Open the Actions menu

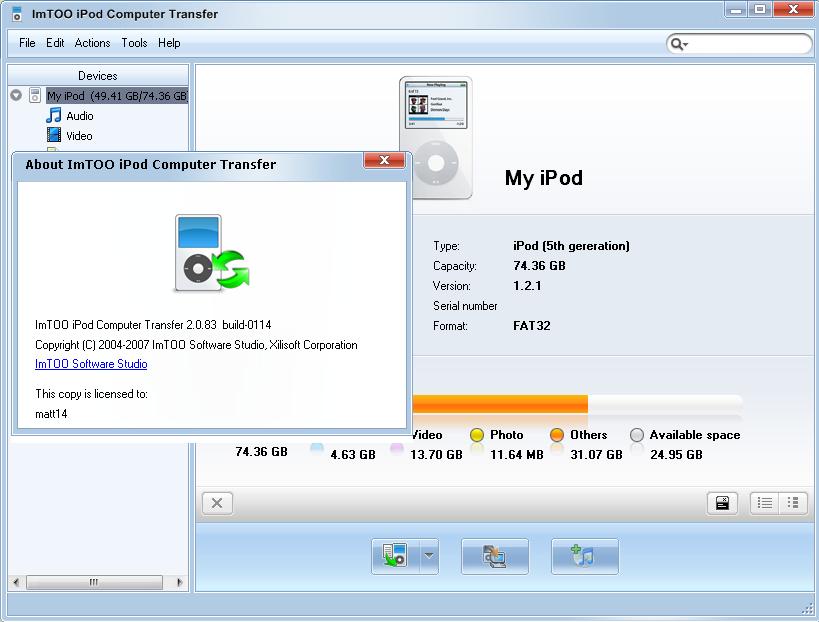click(92, 43)
